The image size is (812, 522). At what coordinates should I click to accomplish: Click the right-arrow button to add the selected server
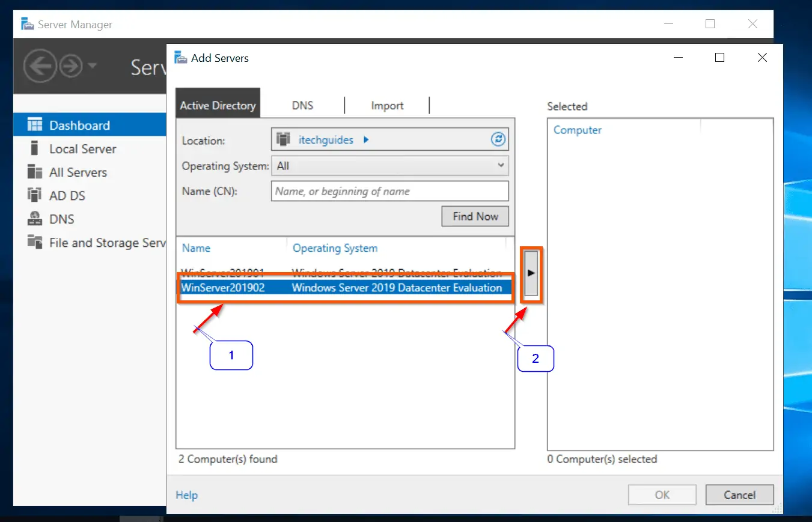point(531,273)
